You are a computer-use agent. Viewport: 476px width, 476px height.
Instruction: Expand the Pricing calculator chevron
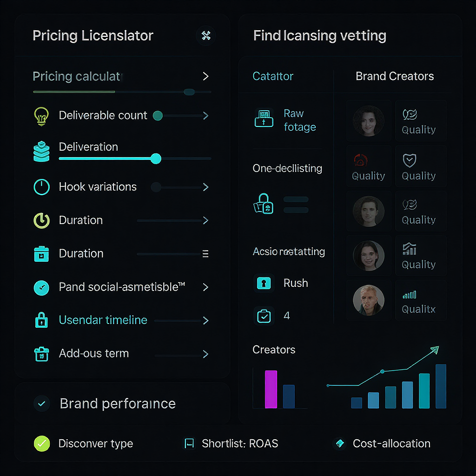(x=205, y=76)
